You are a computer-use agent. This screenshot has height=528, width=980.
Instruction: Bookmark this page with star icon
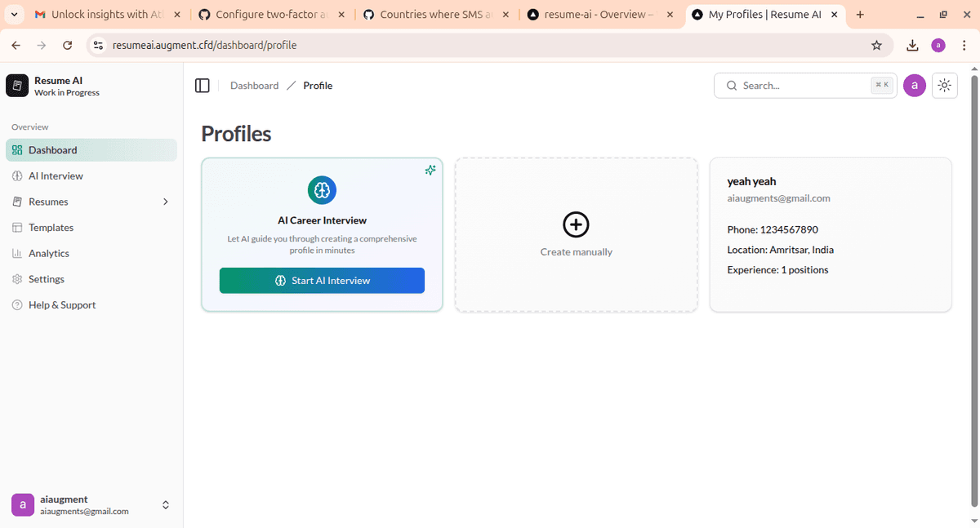point(876,46)
